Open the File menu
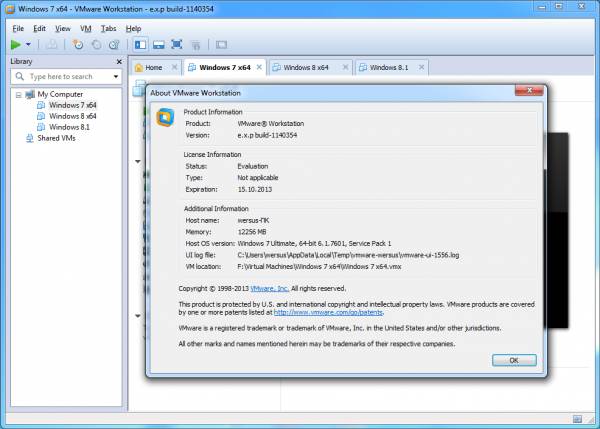This screenshot has width=600, height=429. (18, 29)
